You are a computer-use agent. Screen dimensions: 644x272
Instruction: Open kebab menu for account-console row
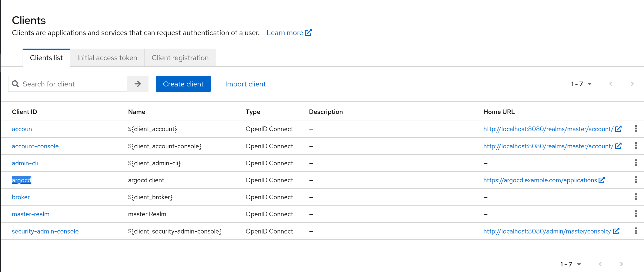click(x=636, y=146)
